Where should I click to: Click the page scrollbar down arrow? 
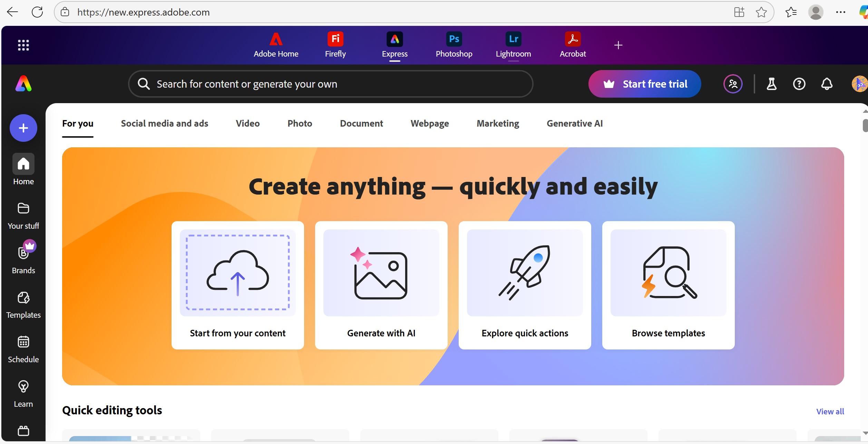click(865, 433)
